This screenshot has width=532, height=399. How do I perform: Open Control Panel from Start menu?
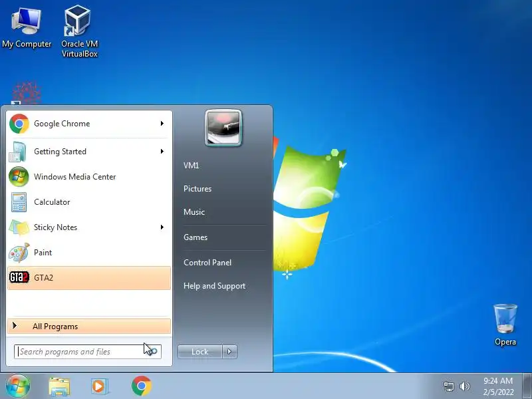[x=207, y=263]
